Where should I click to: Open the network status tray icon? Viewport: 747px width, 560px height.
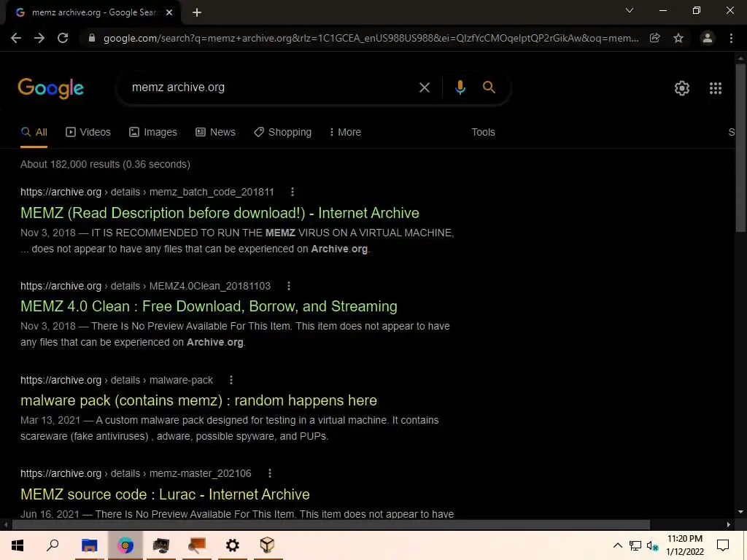click(635, 545)
